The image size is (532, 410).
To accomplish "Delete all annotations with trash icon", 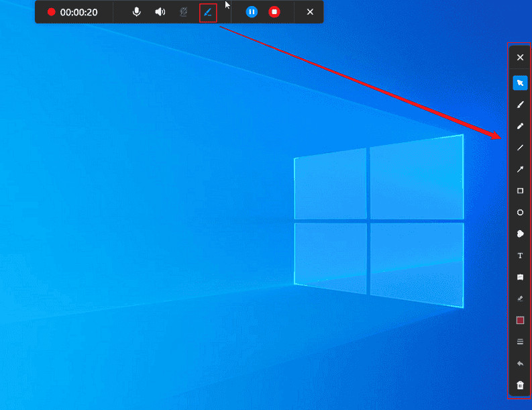I will (520, 385).
